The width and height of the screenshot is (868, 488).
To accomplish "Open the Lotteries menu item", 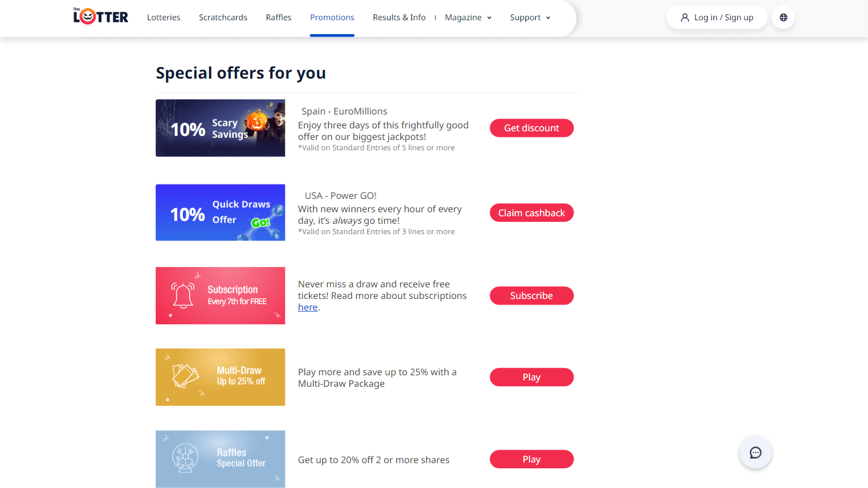I will (164, 17).
